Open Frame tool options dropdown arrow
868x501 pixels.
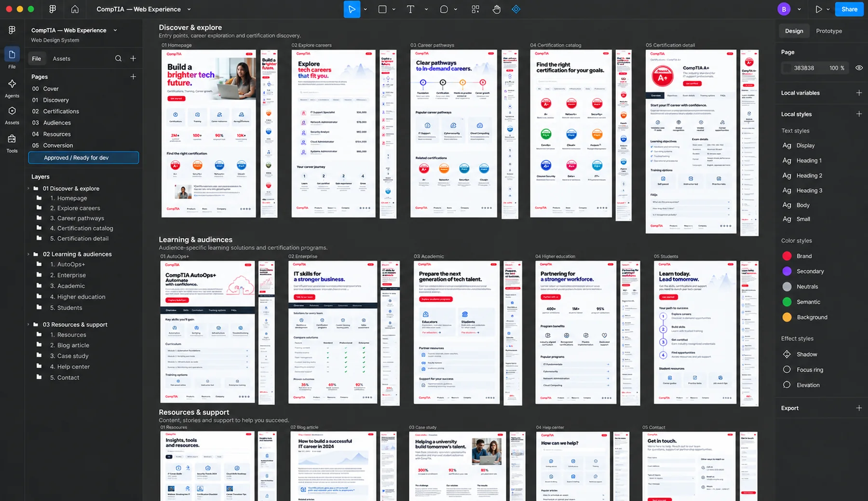(394, 9)
